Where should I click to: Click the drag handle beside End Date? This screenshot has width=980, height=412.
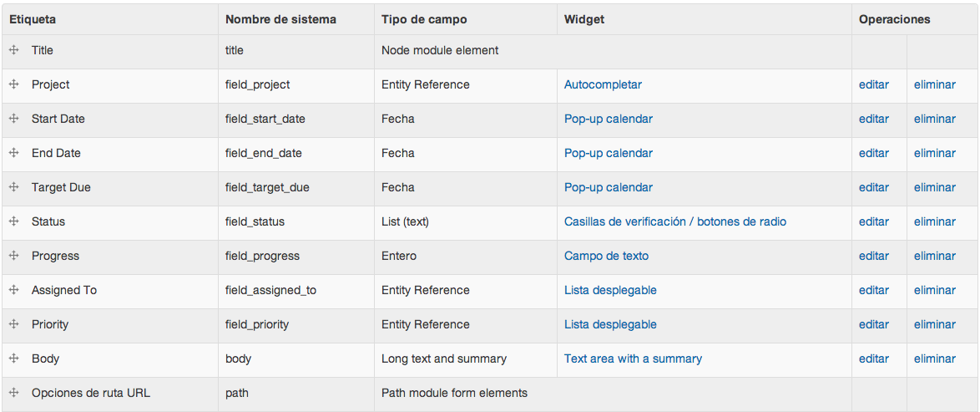[14, 153]
